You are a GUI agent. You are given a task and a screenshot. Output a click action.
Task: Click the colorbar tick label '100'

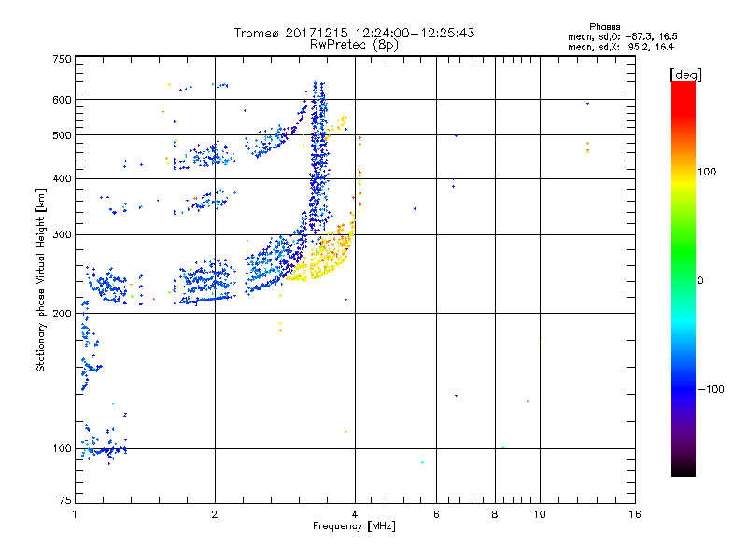707,172
